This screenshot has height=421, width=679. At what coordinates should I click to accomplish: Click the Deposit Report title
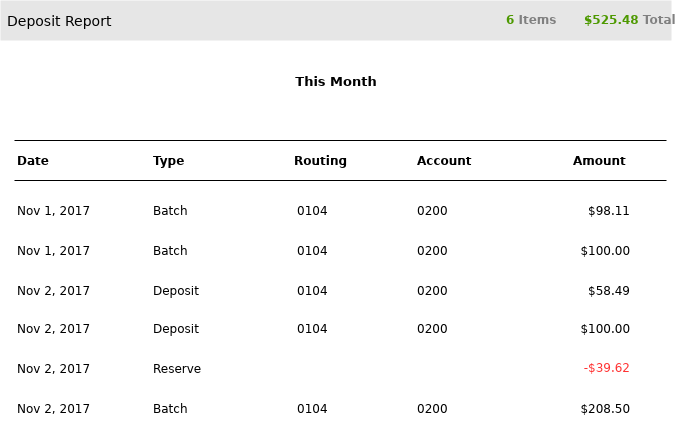tap(59, 21)
